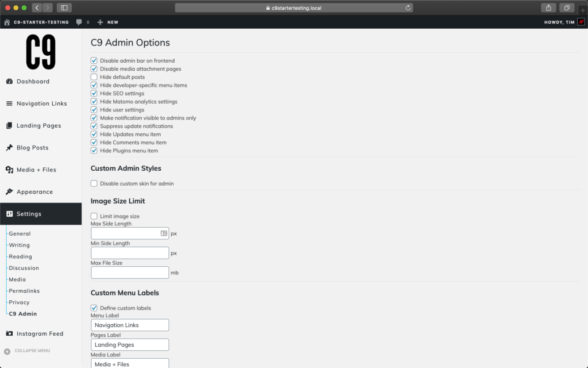
Task: Click the plus icon next to NEW
Action: point(100,22)
